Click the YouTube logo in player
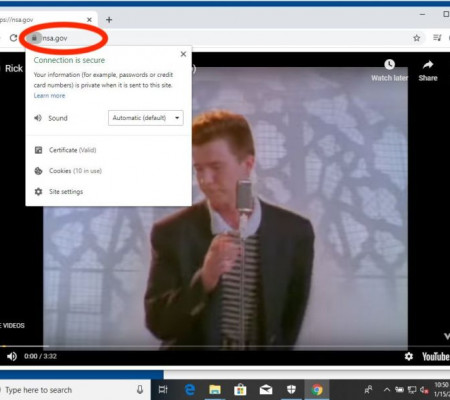 click(436, 357)
